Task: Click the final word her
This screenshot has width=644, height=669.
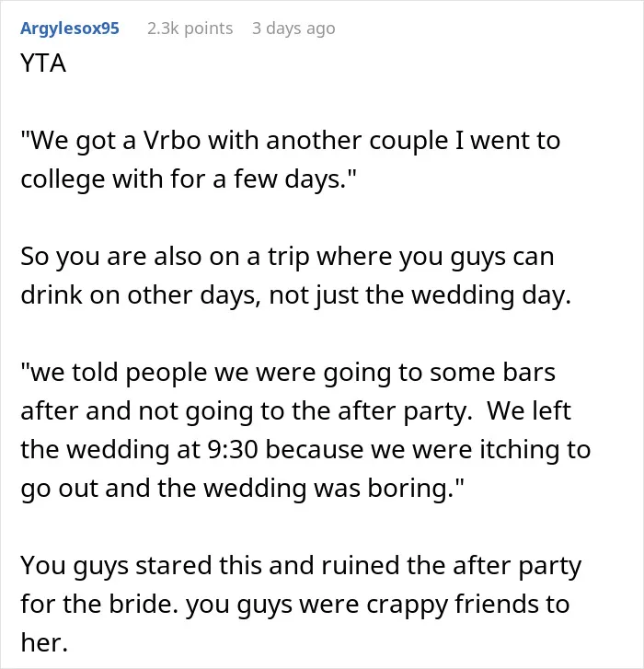Action: coord(44,642)
